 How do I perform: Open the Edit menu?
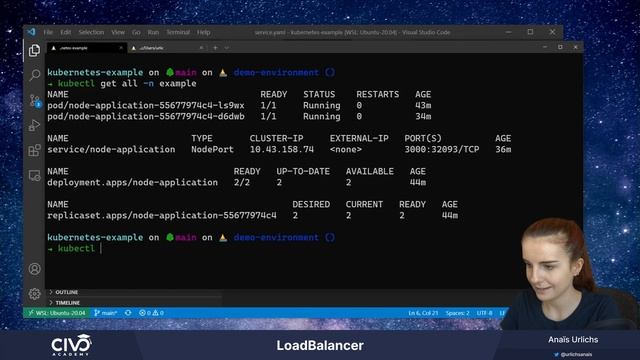pyautogui.click(x=65, y=32)
